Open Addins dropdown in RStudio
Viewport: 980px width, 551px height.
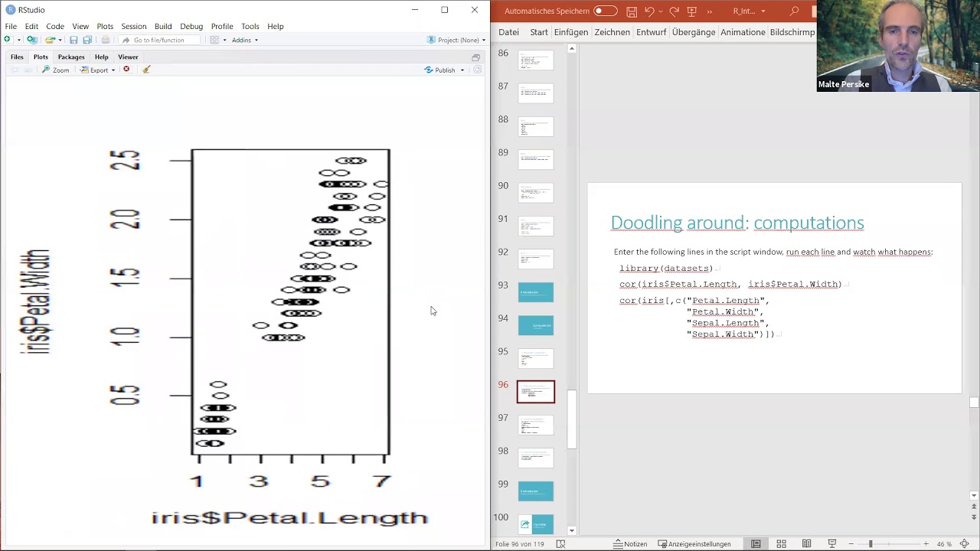(x=245, y=40)
